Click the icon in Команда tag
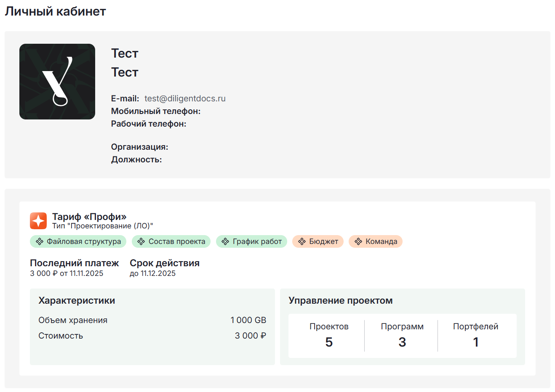Image resolution: width=555 pixels, height=392 pixels. point(358,241)
